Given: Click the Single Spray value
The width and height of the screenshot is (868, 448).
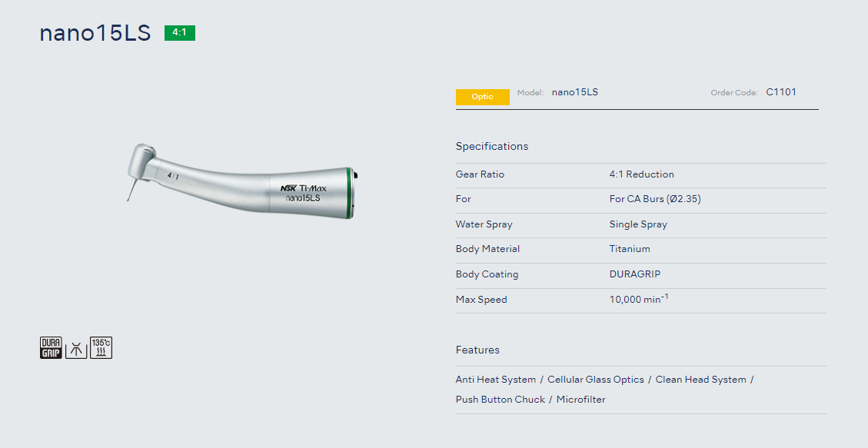Looking at the screenshot, I should (x=638, y=224).
